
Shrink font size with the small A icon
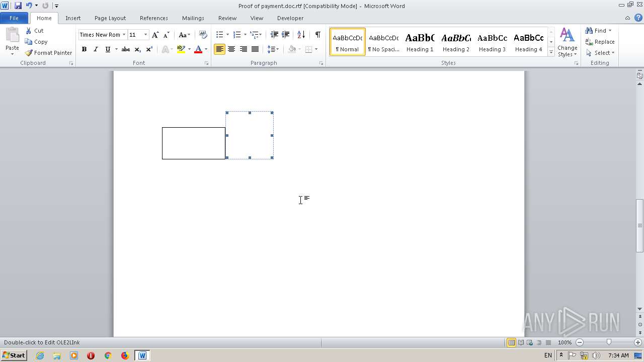point(166,35)
